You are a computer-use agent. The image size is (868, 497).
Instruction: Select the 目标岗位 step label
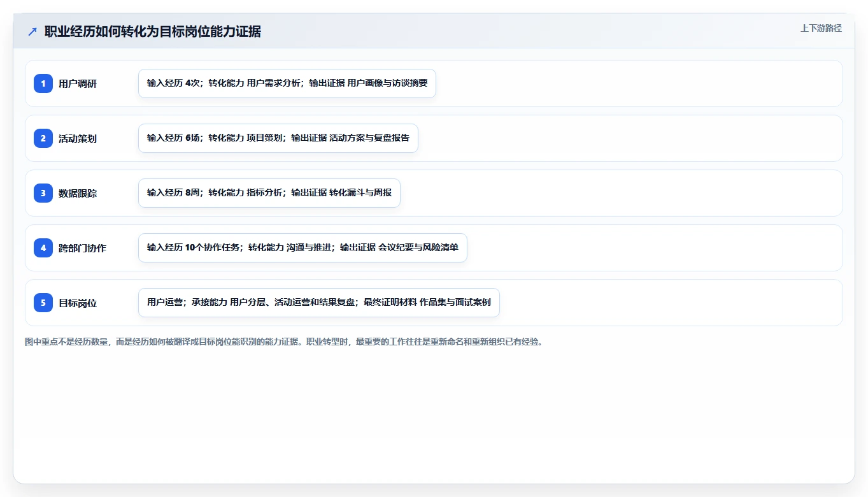pos(78,303)
